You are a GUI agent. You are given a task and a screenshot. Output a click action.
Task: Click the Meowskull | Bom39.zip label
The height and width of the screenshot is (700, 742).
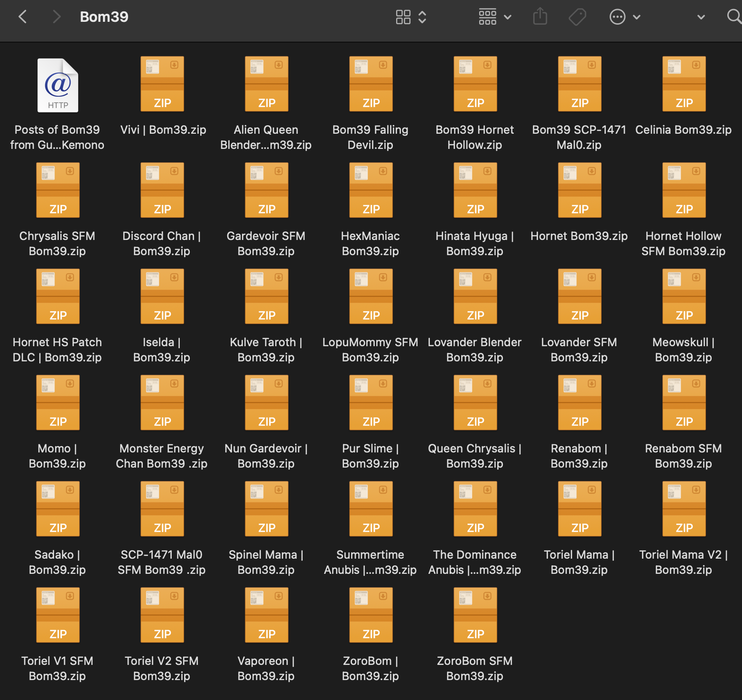pyautogui.click(x=684, y=350)
